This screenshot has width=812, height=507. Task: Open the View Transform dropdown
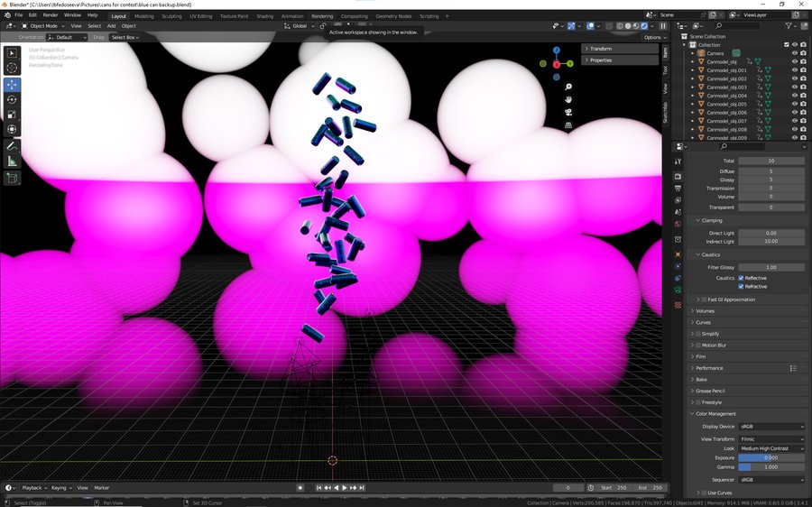[x=771, y=438]
